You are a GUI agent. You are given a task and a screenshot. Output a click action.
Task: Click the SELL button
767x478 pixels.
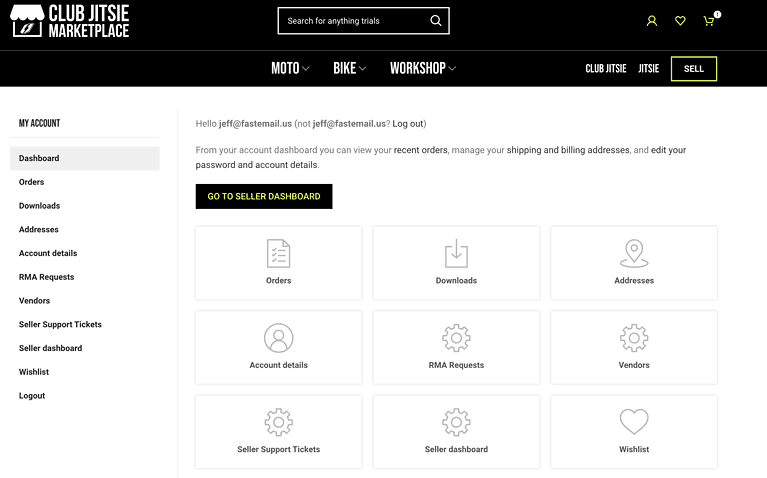pos(694,68)
